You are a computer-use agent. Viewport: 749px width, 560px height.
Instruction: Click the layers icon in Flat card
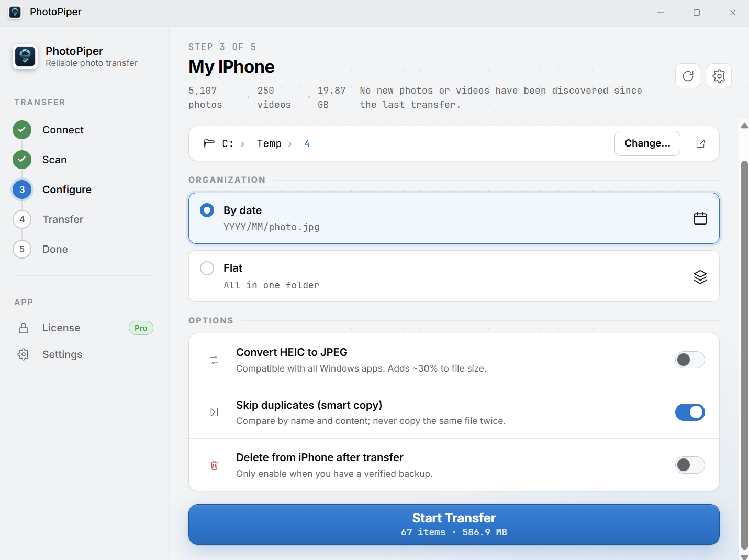point(700,276)
